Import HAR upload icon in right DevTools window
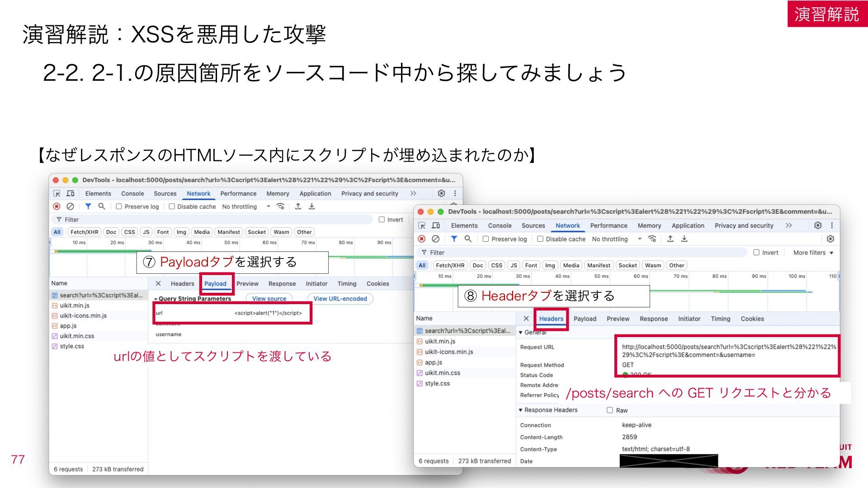This screenshot has width=868, height=488. (x=670, y=239)
